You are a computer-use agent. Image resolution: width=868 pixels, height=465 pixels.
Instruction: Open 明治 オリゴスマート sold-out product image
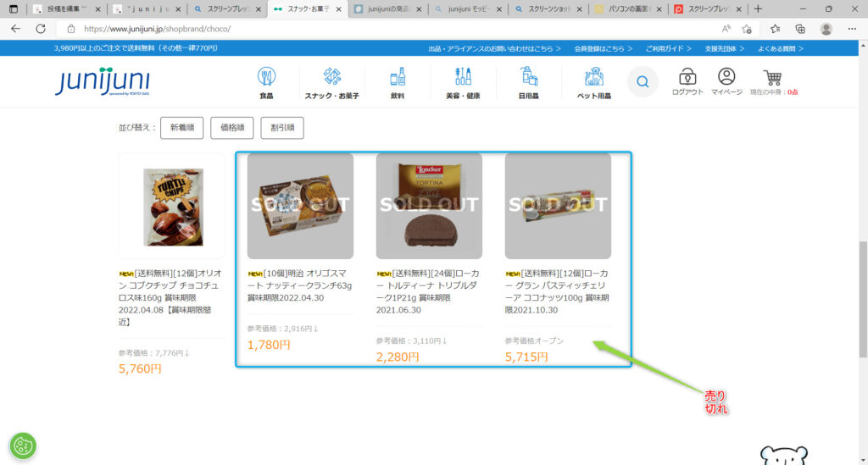[x=300, y=206]
